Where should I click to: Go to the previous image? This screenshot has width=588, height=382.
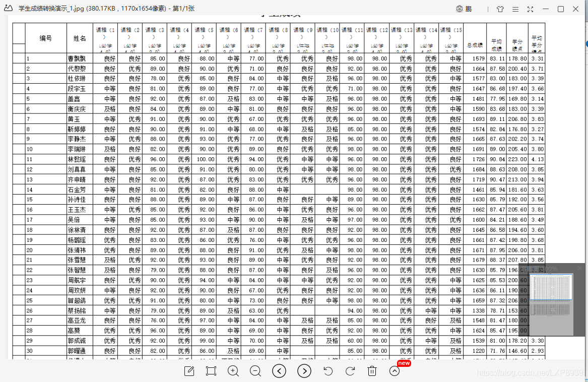[x=279, y=371]
